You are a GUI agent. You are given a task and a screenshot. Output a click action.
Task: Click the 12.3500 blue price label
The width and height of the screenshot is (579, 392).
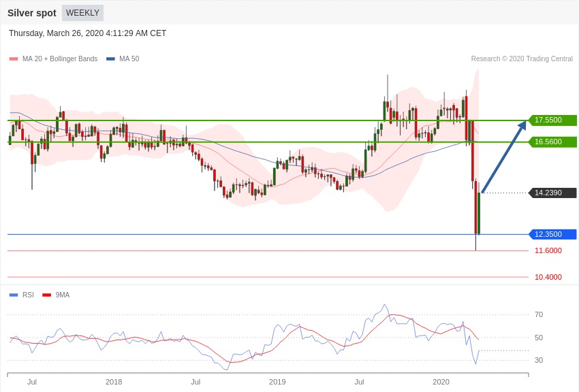[x=552, y=234]
